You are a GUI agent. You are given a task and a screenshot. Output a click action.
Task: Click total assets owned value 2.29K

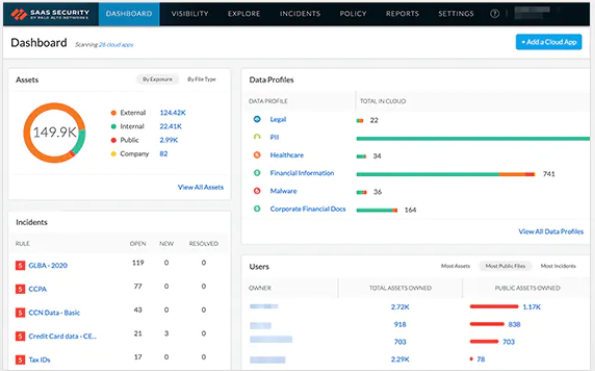coord(400,359)
